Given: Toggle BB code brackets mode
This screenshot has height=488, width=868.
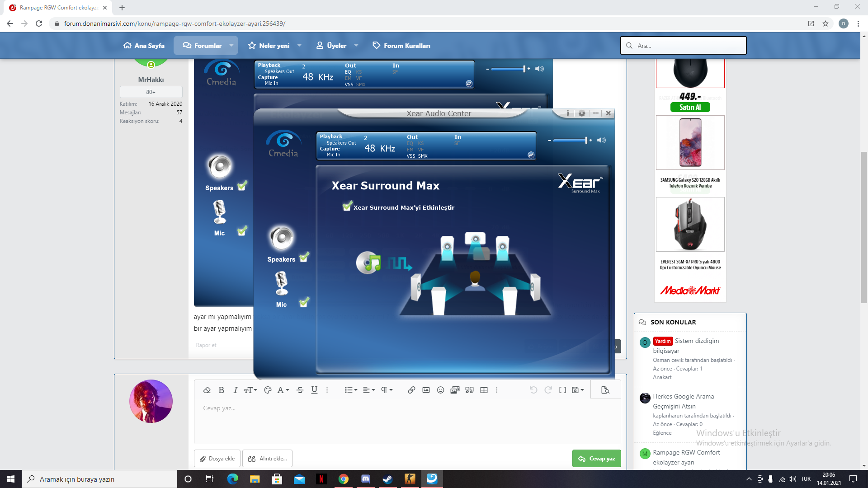Looking at the screenshot, I should coord(562,390).
